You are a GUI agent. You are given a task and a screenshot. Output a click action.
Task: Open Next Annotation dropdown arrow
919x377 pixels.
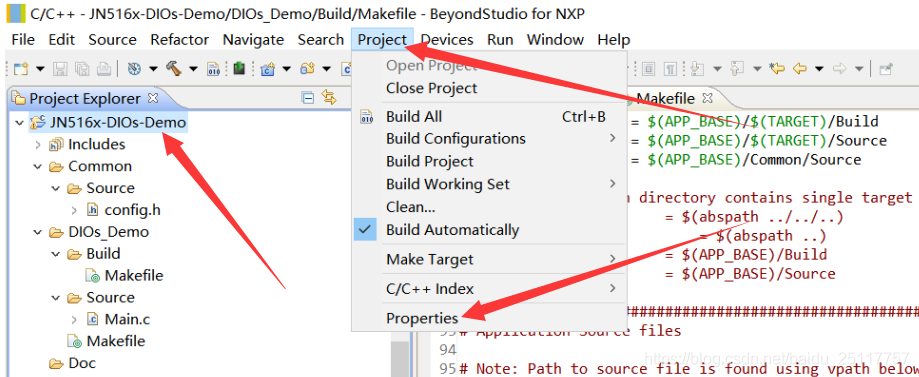717,69
